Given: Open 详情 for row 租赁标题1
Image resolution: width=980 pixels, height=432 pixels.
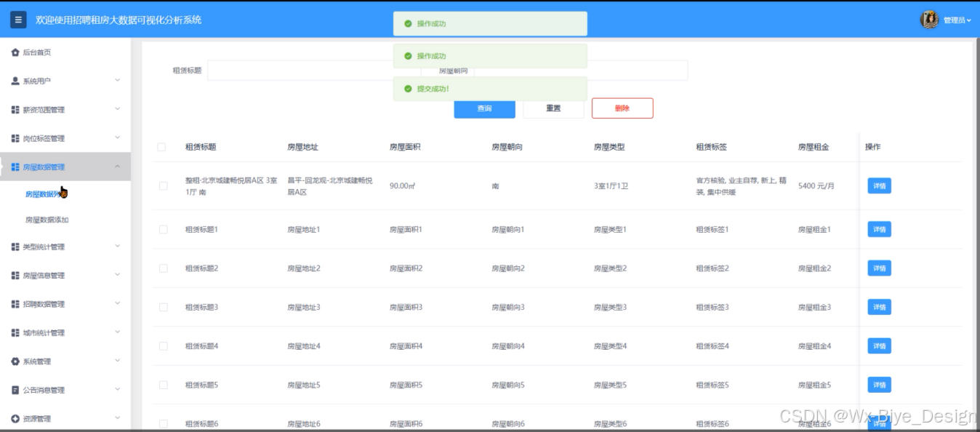Looking at the screenshot, I should click(879, 229).
